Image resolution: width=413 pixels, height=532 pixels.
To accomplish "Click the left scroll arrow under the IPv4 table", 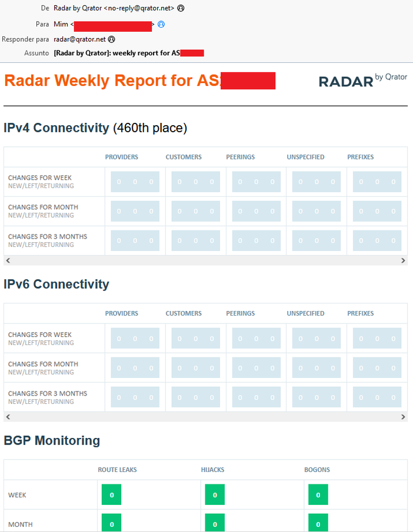I will [8, 260].
